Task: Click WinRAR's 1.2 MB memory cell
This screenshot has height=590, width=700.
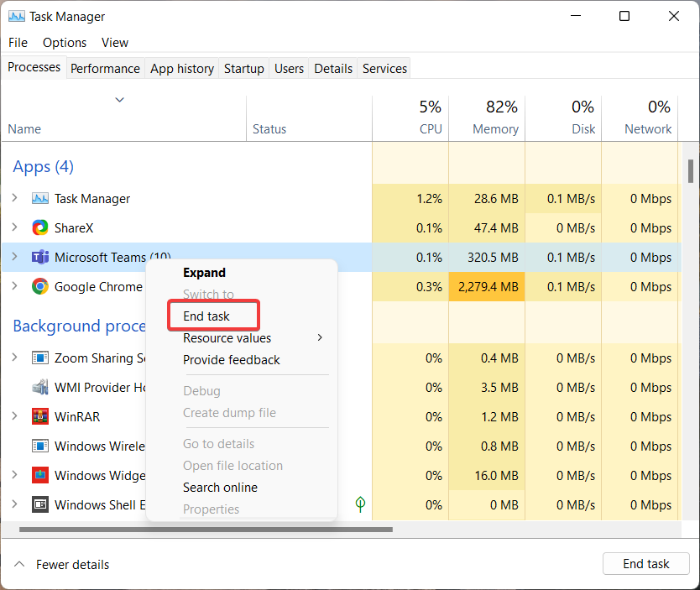Action: pos(487,416)
